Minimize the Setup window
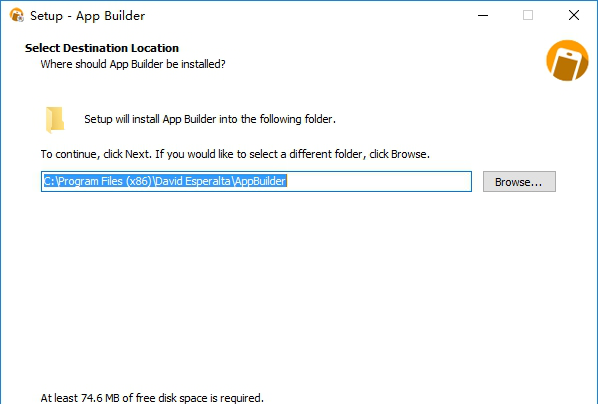This screenshot has width=598, height=420. click(483, 16)
